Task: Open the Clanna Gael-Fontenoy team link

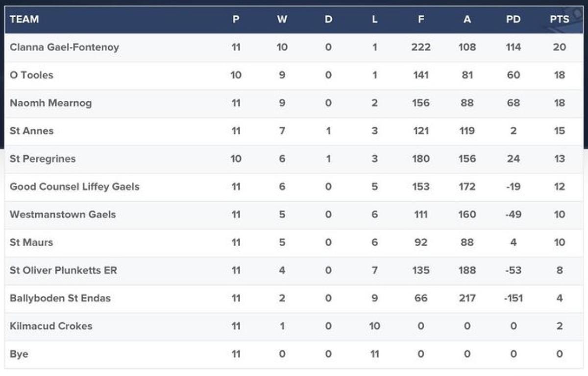Action: pos(64,47)
